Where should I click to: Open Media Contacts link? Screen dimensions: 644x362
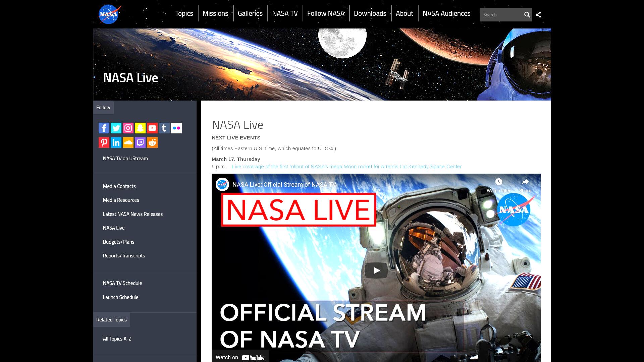coord(119,186)
